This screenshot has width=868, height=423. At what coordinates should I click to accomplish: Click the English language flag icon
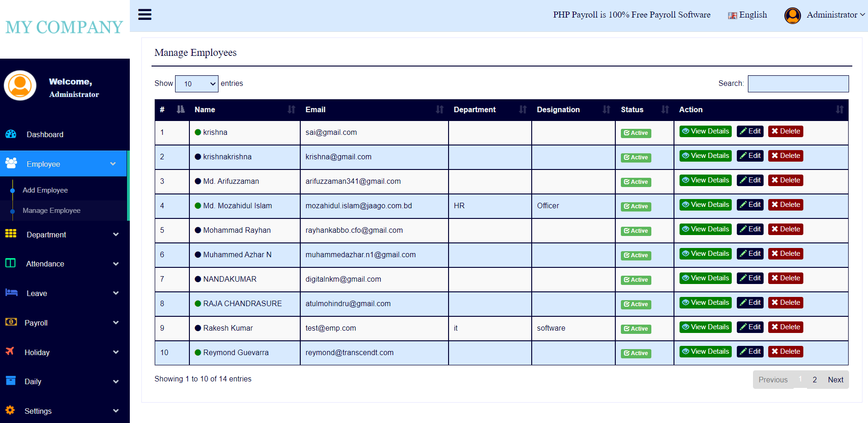[732, 15]
